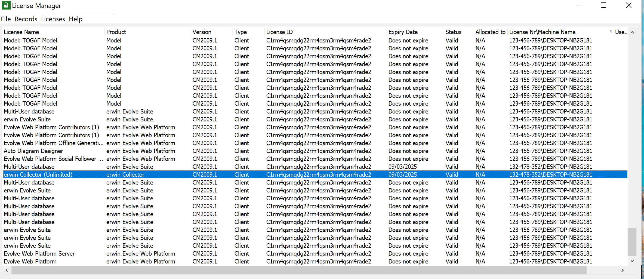Click Valid status in Evolve Web Platform Server row

pos(452,253)
